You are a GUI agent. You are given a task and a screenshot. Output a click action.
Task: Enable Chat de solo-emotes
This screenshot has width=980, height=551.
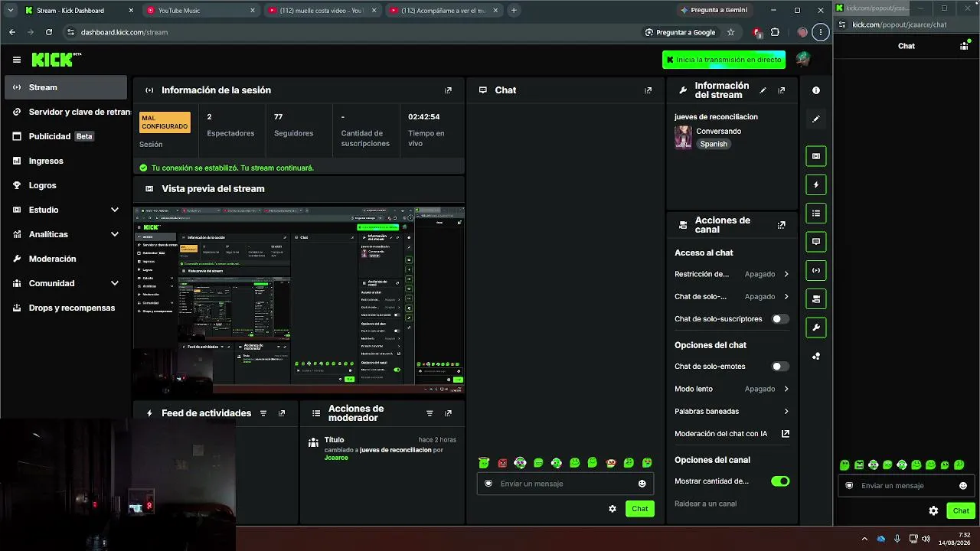[x=779, y=367]
